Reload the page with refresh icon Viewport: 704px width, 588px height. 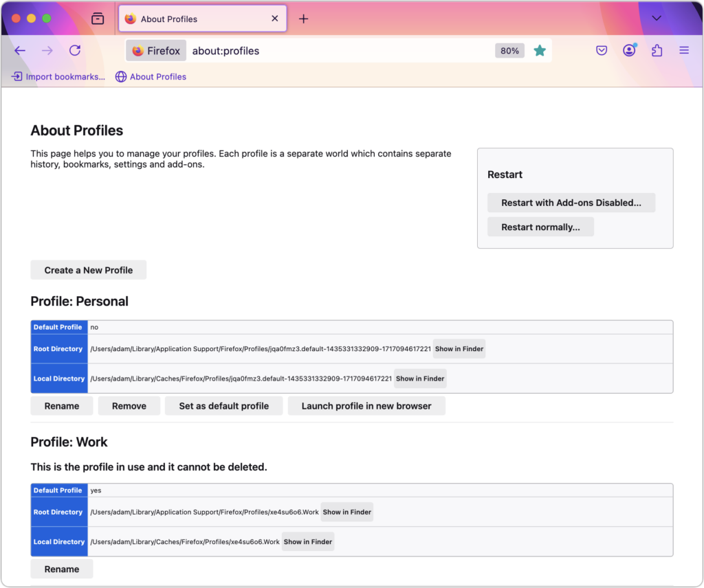[x=75, y=51]
